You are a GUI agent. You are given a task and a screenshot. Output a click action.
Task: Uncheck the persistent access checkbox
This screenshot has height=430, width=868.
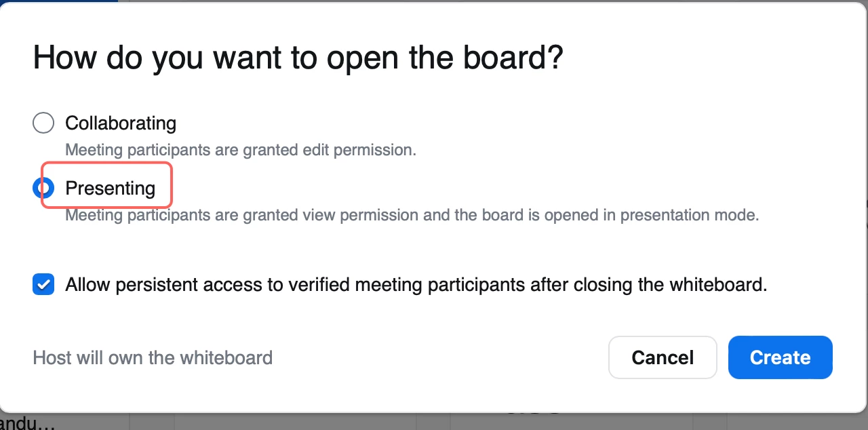click(x=43, y=284)
